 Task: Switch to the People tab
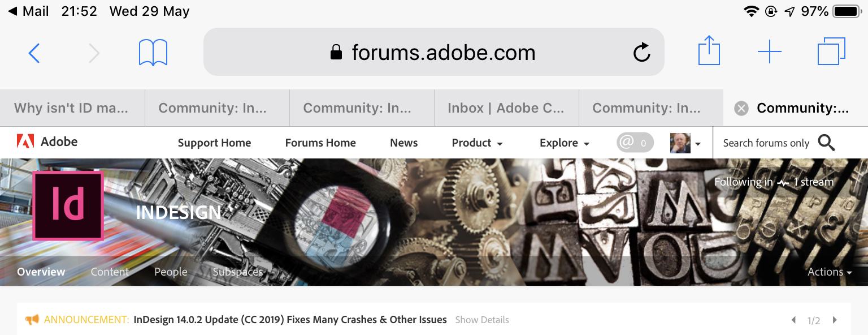point(171,272)
